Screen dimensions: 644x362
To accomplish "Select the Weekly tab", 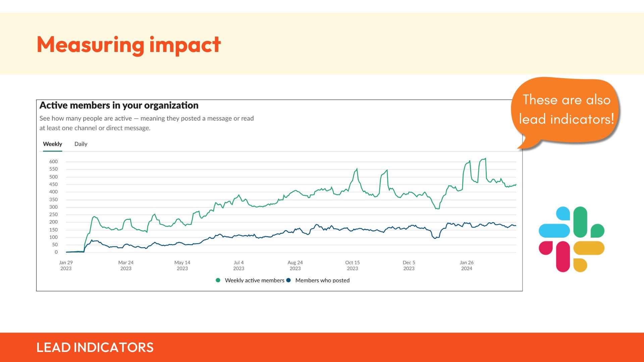I will tap(52, 144).
